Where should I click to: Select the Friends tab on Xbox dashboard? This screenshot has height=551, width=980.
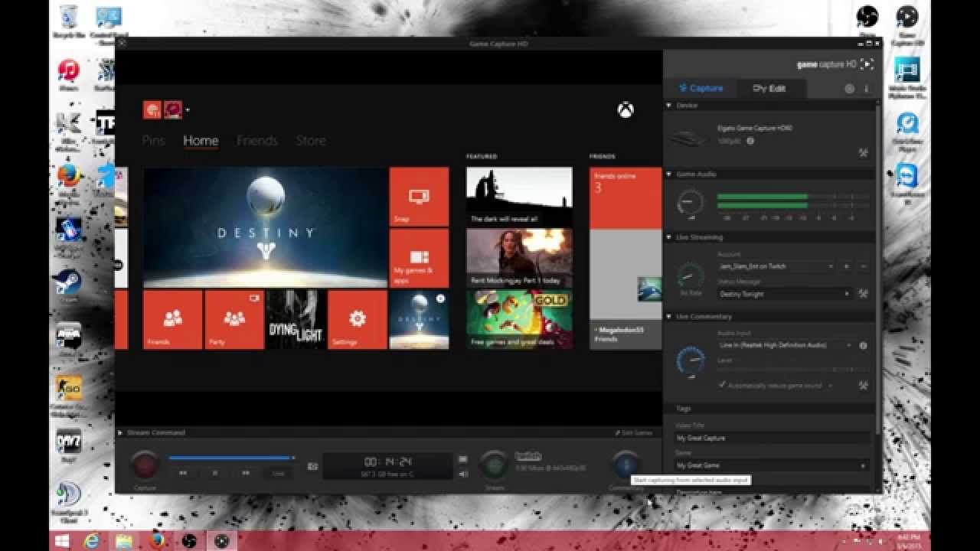click(257, 140)
